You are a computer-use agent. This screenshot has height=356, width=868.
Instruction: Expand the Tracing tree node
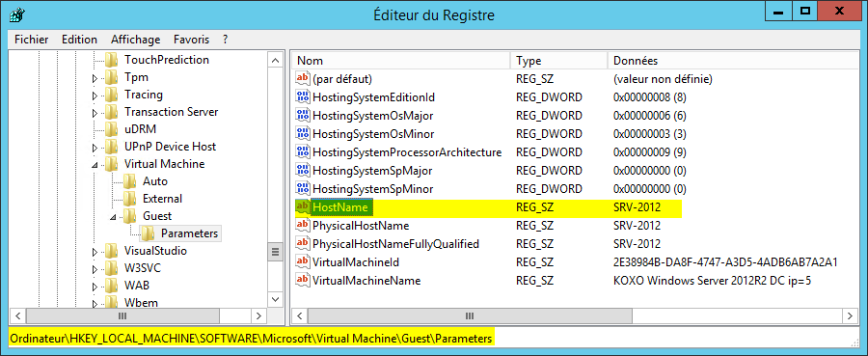tap(95, 96)
